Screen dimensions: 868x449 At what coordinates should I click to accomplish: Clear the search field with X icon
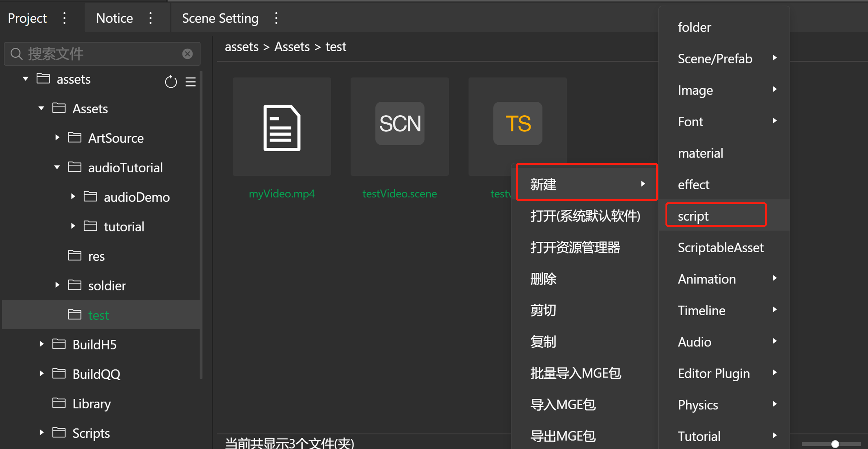pyautogui.click(x=187, y=54)
